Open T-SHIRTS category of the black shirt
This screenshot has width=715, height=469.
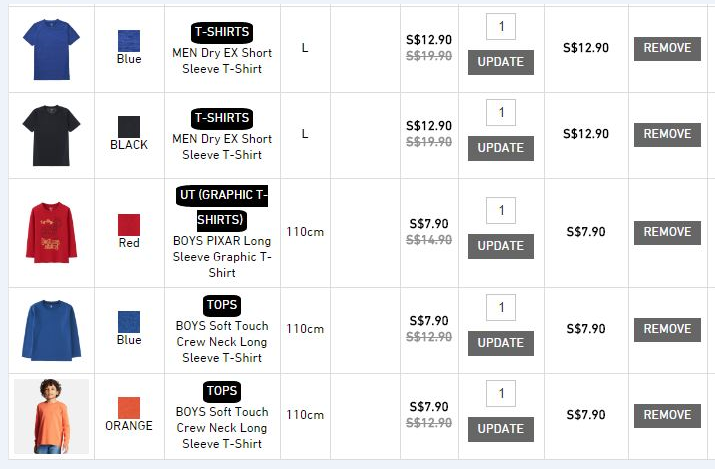(x=221, y=118)
